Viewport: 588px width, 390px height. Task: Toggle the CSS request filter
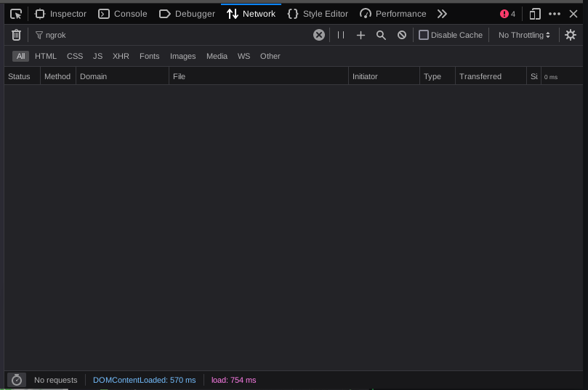point(75,56)
